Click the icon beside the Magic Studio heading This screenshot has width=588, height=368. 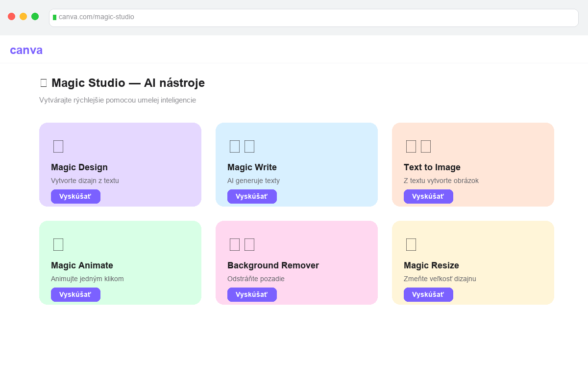44,82
